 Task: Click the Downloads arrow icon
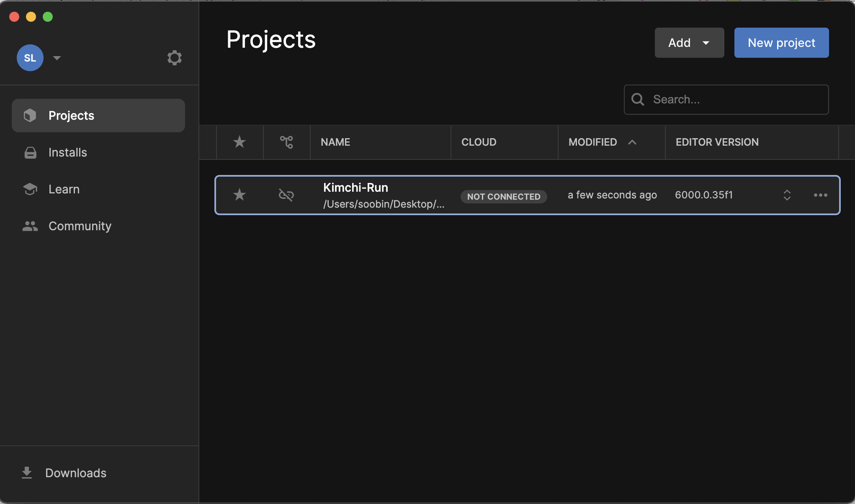(27, 473)
